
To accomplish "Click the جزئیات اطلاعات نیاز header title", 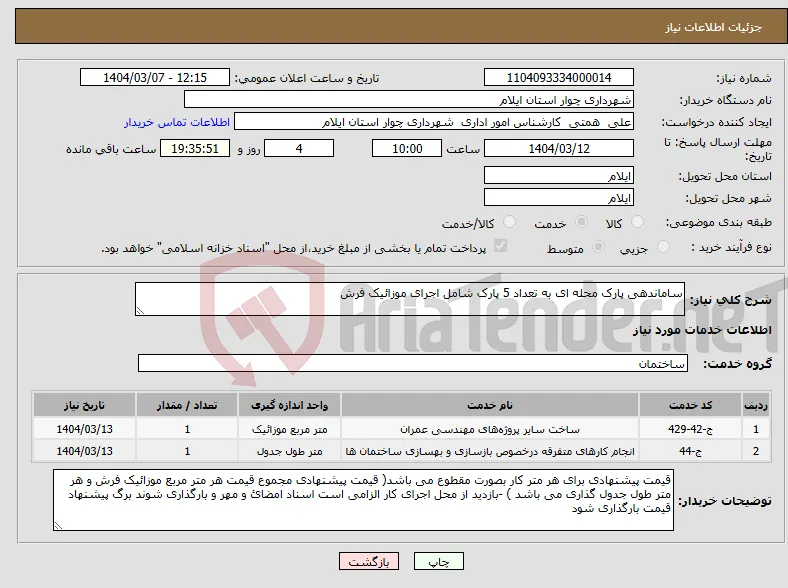I will [714, 27].
